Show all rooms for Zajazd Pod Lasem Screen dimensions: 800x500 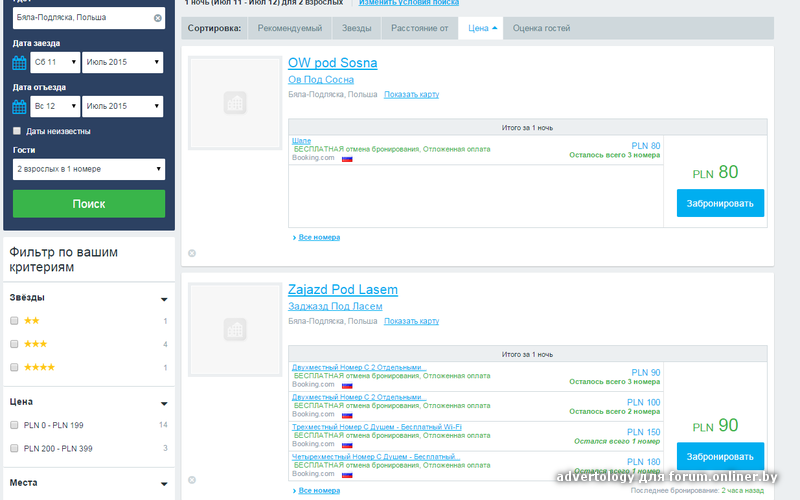[319, 490]
